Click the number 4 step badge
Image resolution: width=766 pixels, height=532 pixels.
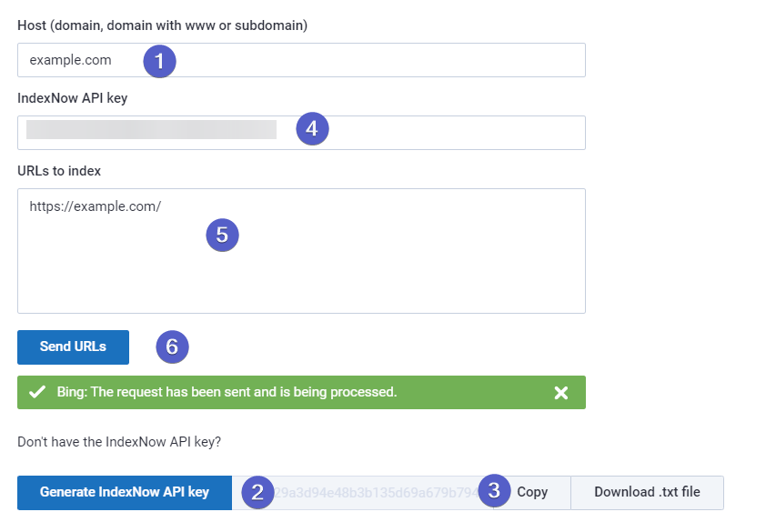pyautogui.click(x=313, y=129)
